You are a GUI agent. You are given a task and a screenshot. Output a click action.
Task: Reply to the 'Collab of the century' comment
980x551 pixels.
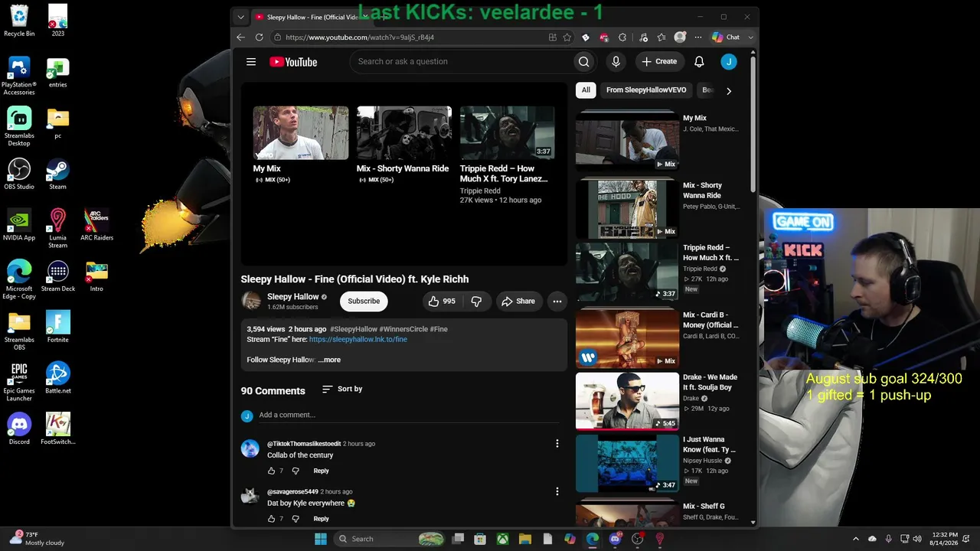(321, 471)
